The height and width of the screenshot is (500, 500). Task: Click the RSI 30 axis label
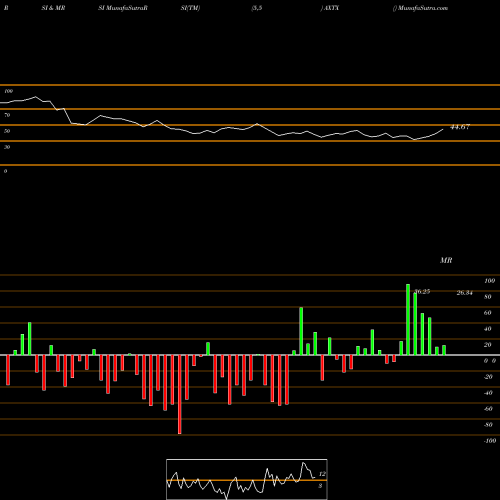coord(7,147)
